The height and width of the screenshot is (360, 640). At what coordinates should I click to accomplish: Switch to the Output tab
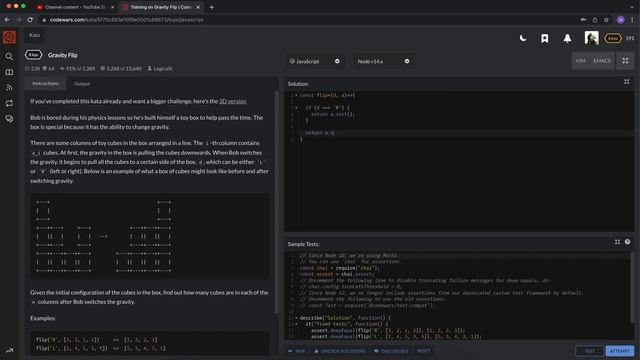tap(82, 84)
